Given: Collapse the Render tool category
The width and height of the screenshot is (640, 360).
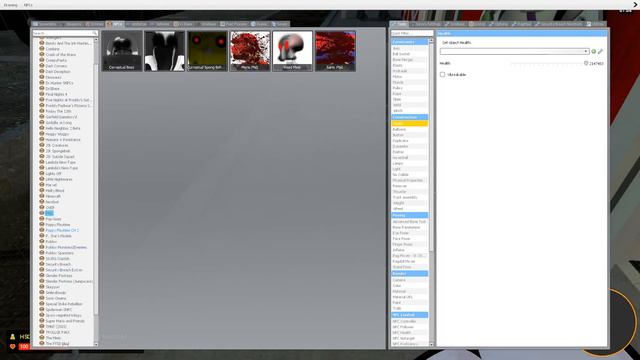Looking at the screenshot, I should [x=409, y=273].
